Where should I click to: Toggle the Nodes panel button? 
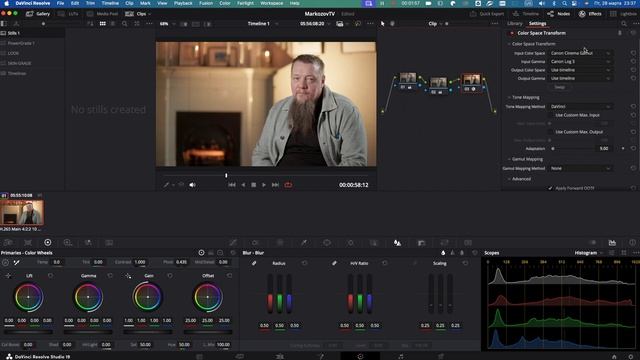click(x=559, y=14)
